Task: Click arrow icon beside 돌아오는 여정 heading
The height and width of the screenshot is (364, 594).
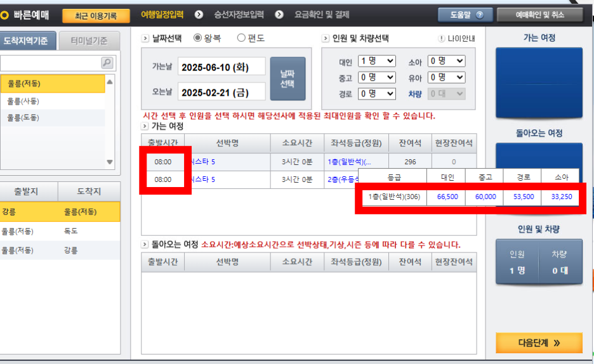Action: coord(144,244)
